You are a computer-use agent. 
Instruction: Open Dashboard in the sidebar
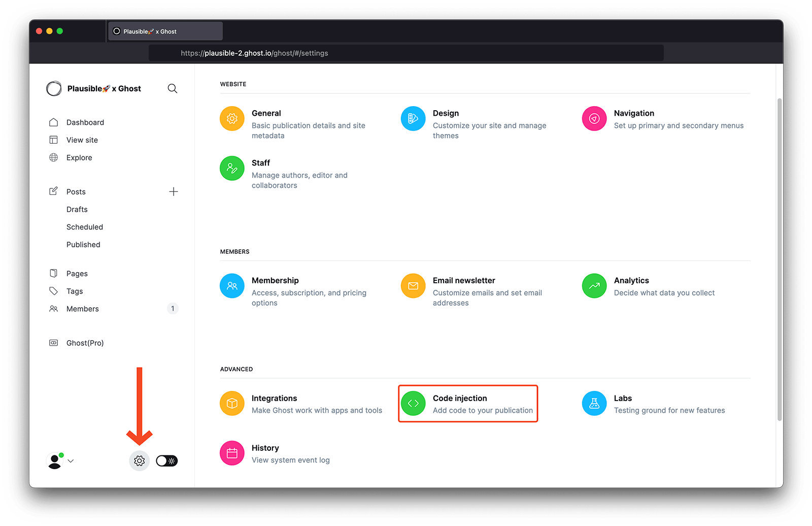pos(85,122)
